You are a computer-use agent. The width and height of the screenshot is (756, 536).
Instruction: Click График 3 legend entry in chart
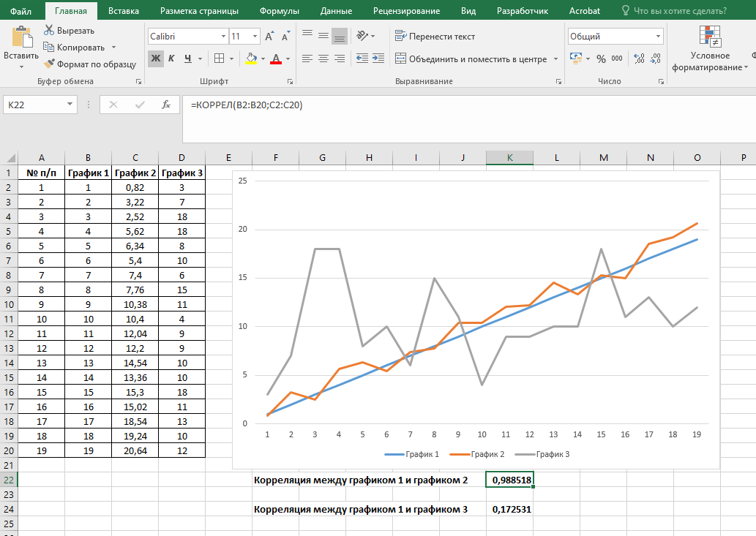point(542,454)
